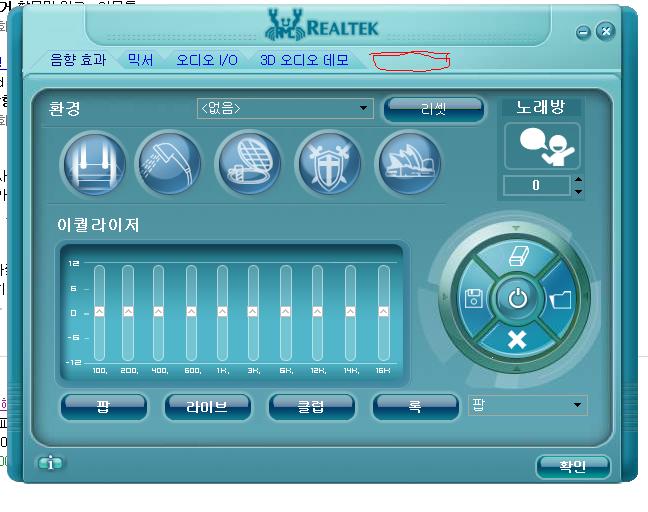Open the 믹서 tab
Screen dimensions: 648x512
(140, 60)
